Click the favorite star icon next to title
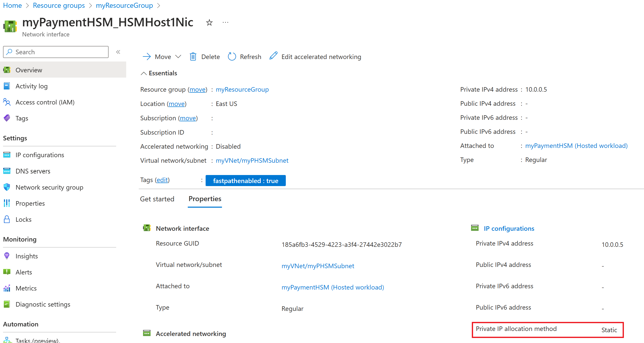644x343 pixels. point(209,23)
